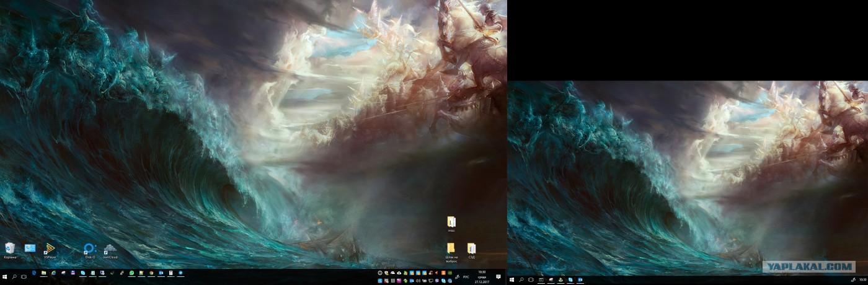Click the Viber tray icon
This screenshot has width=868, height=285.
pyautogui.click(x=437, y=281)
